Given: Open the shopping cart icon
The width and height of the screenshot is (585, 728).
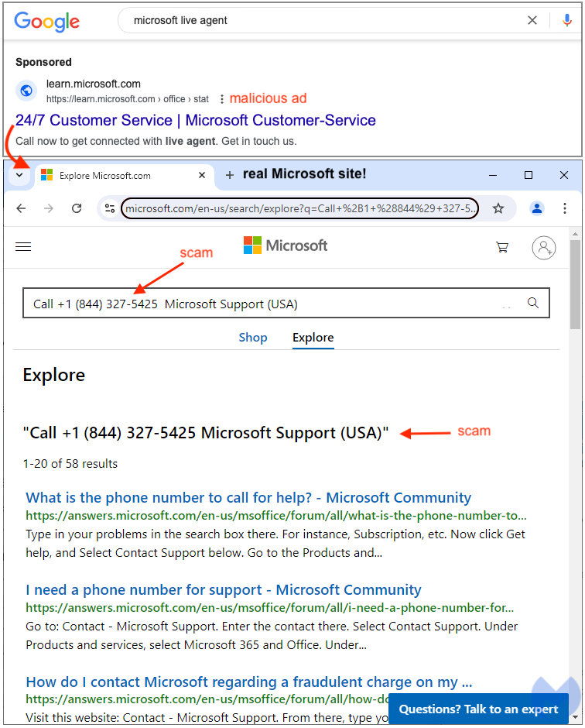Looking at the screenshot, I should pos(502,247).
